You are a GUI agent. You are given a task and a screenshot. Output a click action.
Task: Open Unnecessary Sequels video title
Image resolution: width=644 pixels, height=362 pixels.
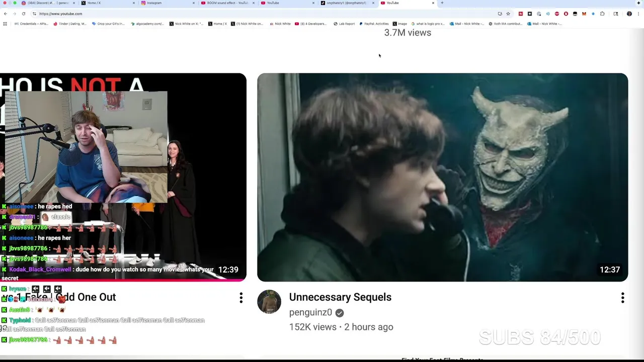pyautogui.click(x=340, y=297)
